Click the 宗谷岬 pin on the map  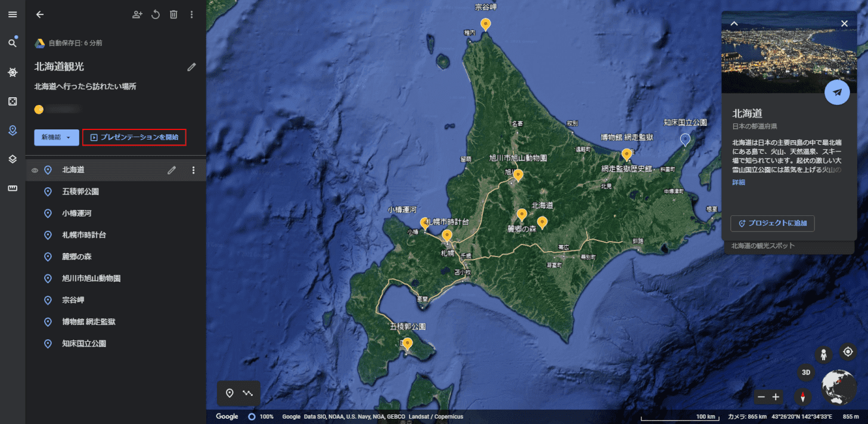pos(486,24)
